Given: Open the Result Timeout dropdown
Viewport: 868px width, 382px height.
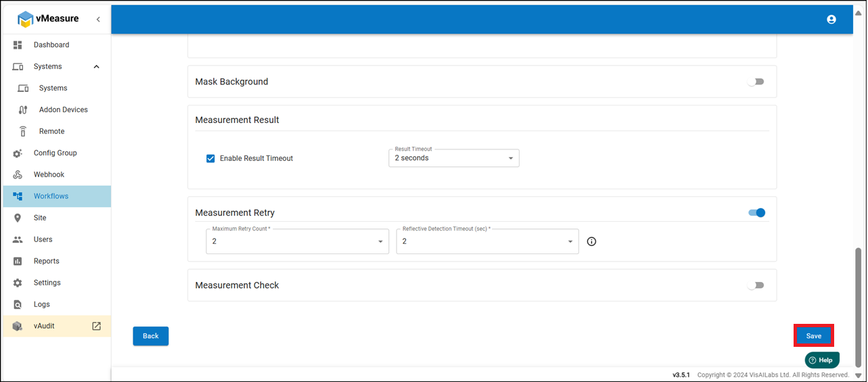Looking at the screenshot, I should click(x=453, y=158).
